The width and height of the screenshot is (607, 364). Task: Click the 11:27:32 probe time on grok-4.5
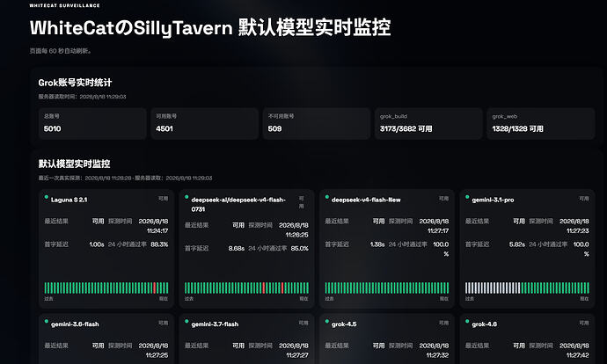(x=438, y=355)
